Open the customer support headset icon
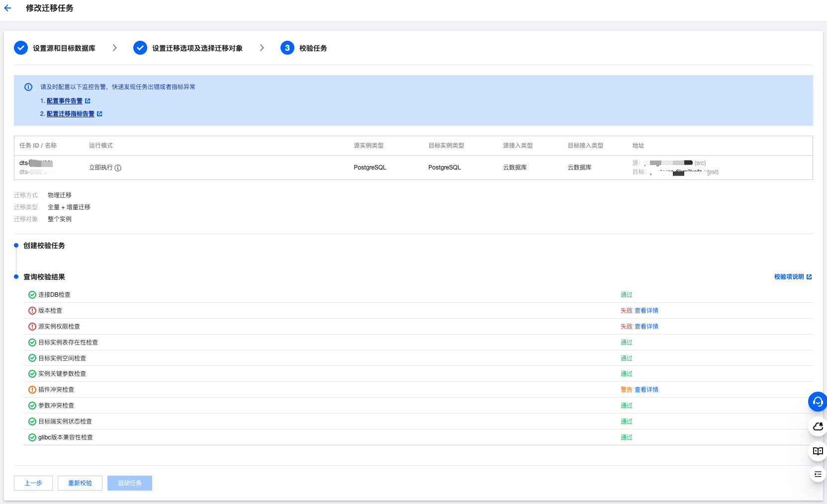 coord(818,402)
